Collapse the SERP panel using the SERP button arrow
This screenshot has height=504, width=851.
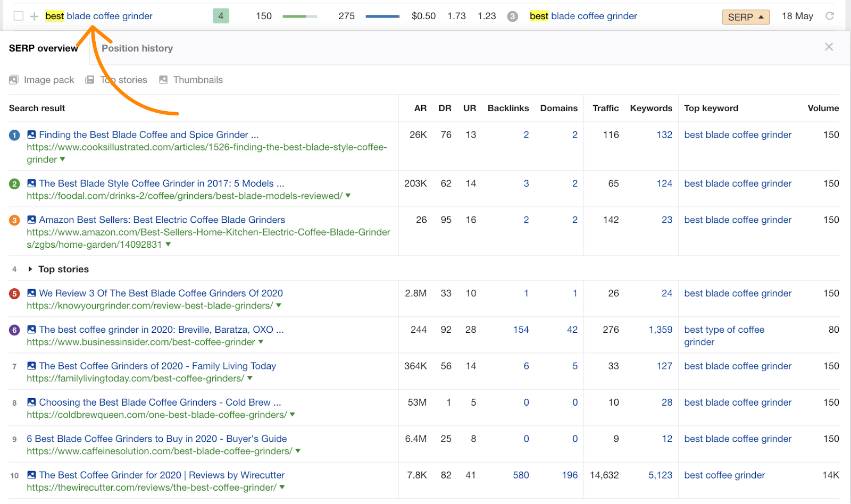tap(745, 16)
